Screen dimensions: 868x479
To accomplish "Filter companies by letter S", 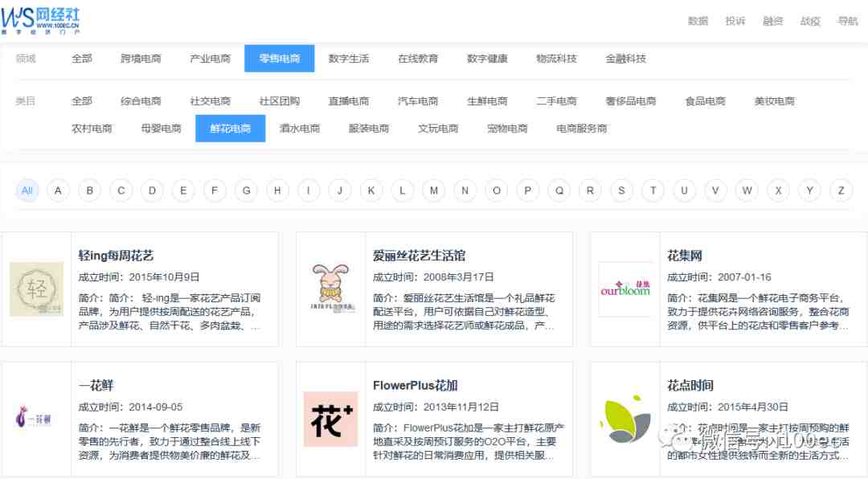I will tap(621, 190).
